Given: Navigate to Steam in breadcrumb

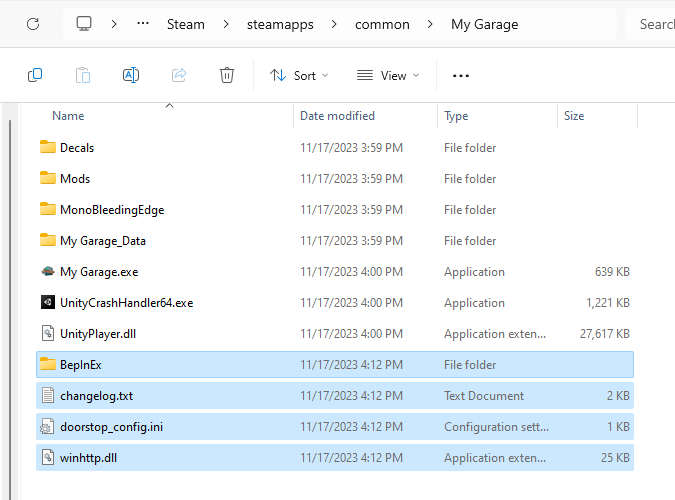Looking at the screenshot, I should [186, 24].
